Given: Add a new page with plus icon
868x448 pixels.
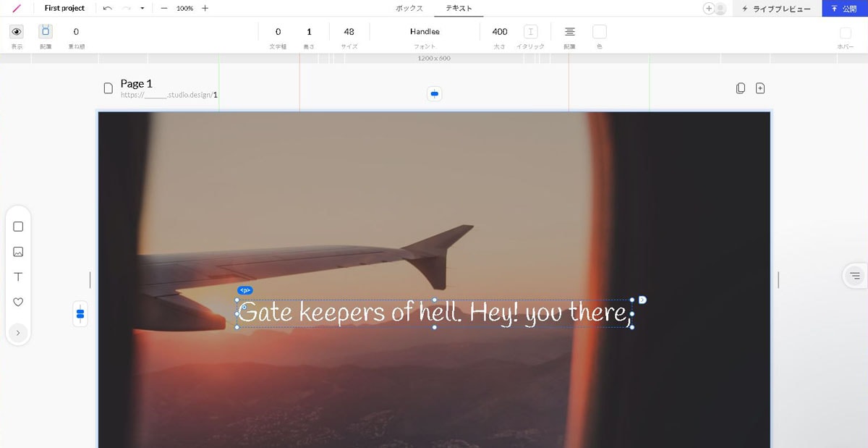Looking at the screenshot, I should (760, 88).
